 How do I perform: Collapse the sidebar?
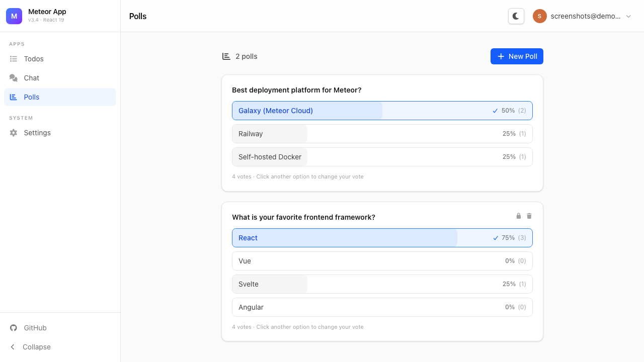tap(29, 346)
